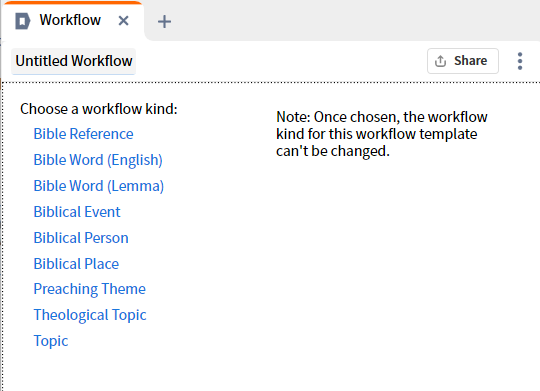The image size is (540, 391).
Task: Open the Biblical Place workflow kind
Action: click(76, 264)
